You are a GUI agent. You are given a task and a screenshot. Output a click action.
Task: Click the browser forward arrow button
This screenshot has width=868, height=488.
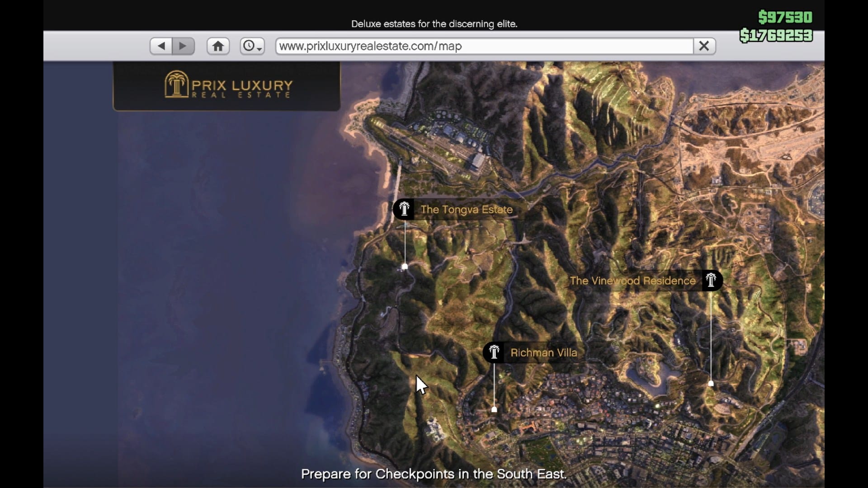[183, 46]
